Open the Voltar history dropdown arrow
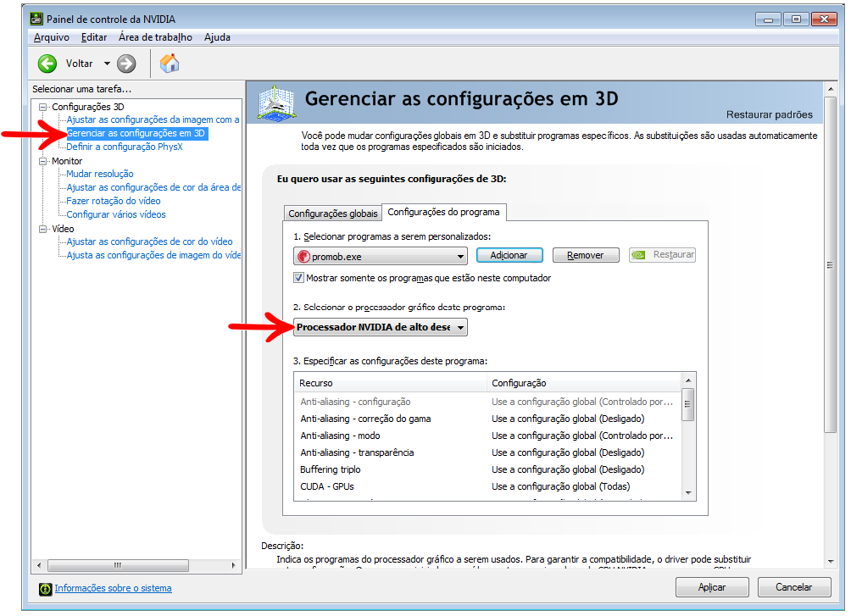The height and width of the screenshot is (616, 851). point(107,64)
